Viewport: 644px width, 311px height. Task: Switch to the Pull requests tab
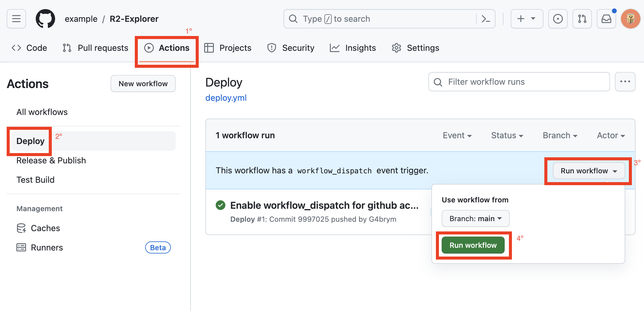click(x=95, y=48)
